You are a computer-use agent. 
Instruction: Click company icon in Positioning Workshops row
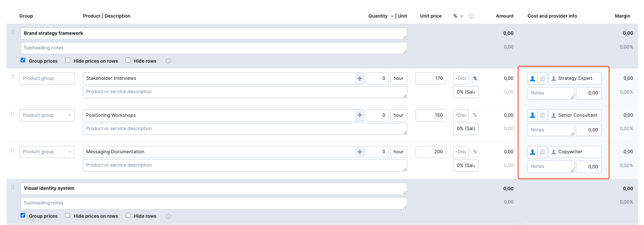[x=542, y=116]
